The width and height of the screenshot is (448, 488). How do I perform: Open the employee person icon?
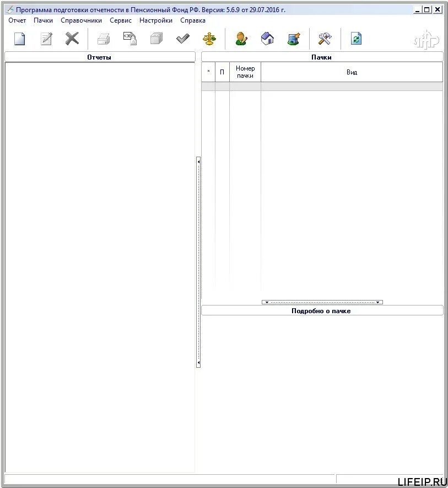(241, 39)
